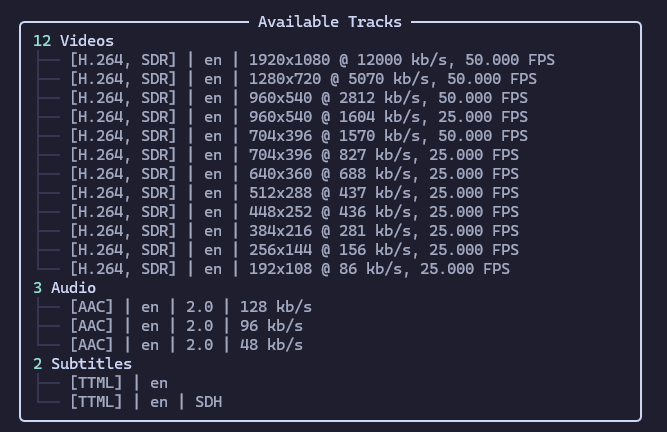Click the '3 Audio' tree heading
The height and width of the screenshot is (432, 667).
(64, 288)
